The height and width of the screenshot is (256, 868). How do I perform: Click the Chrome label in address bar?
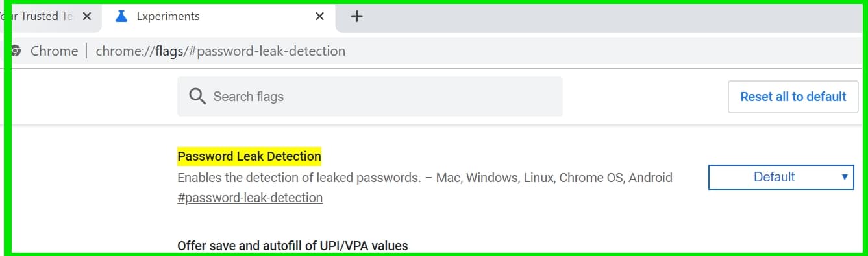pos(54,51)
